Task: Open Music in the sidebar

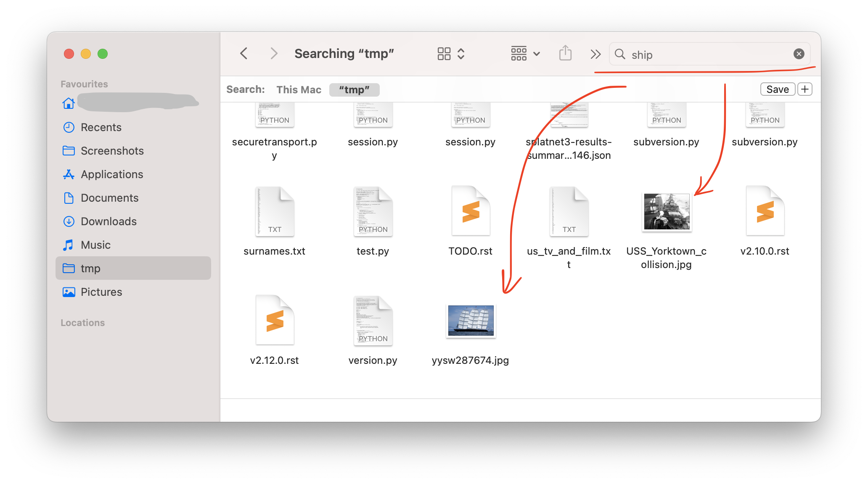Action: (x=95, y=245)
